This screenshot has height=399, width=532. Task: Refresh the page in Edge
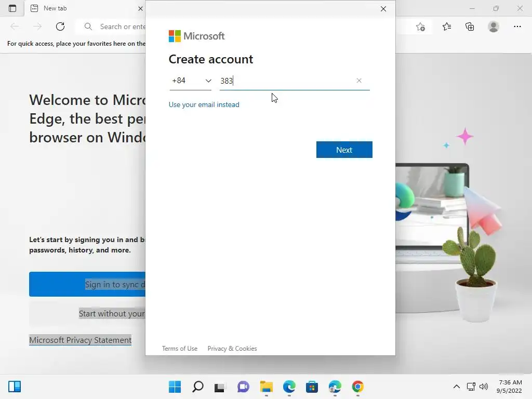pyautogui.click(x=60, y=26)
